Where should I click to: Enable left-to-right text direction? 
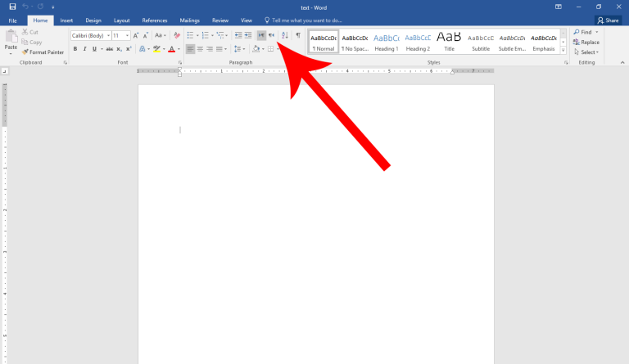(261, 35)
